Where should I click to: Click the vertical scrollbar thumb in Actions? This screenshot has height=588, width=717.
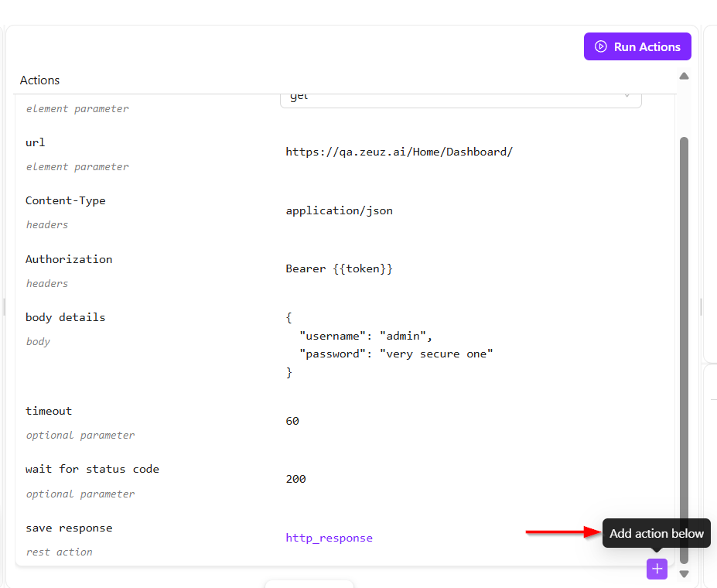coord(684,348)
